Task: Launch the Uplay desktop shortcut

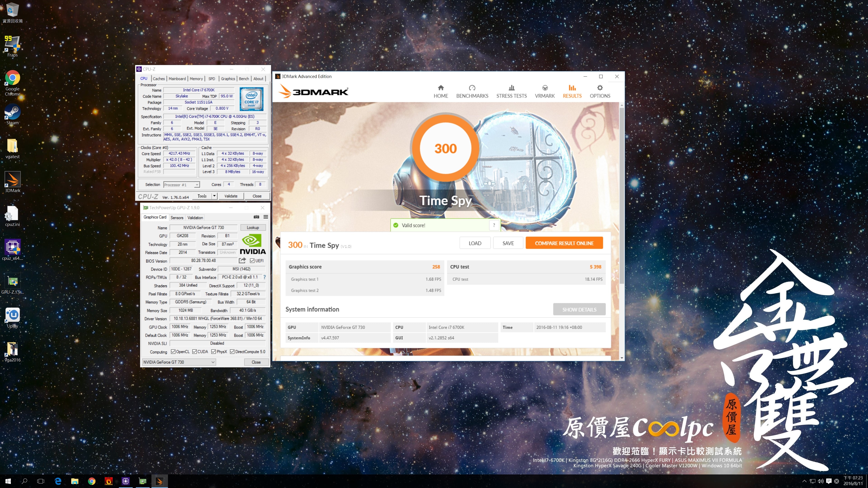Action: (12, 318)
